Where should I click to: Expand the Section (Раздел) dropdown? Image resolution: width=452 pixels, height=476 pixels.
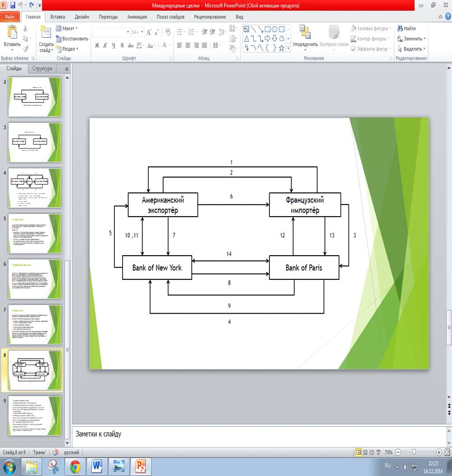coord(67,49)
